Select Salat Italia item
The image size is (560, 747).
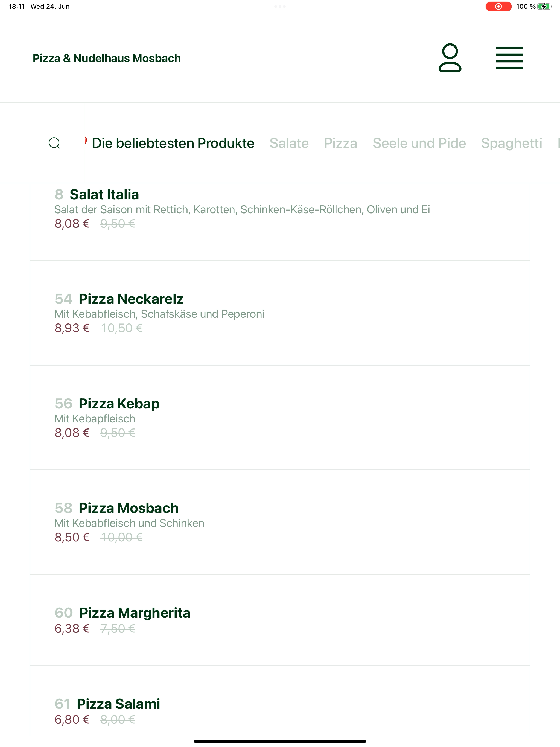click(x=280, y=221)
